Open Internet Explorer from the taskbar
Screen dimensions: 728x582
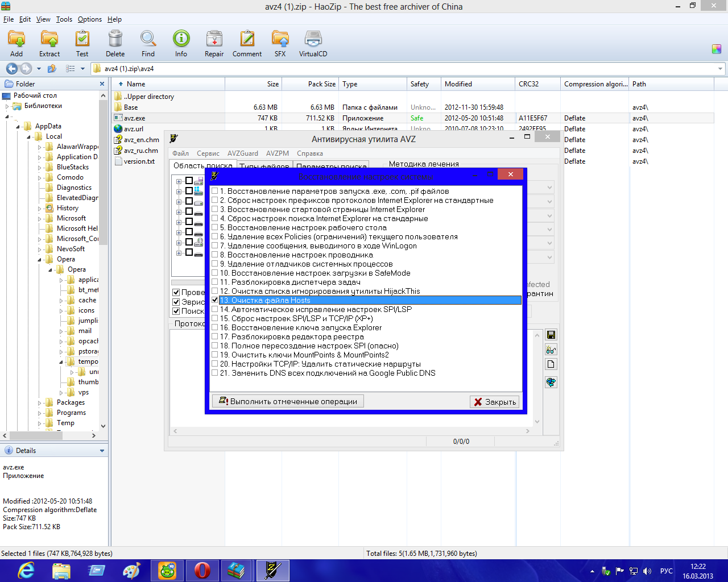coord(26,571)
